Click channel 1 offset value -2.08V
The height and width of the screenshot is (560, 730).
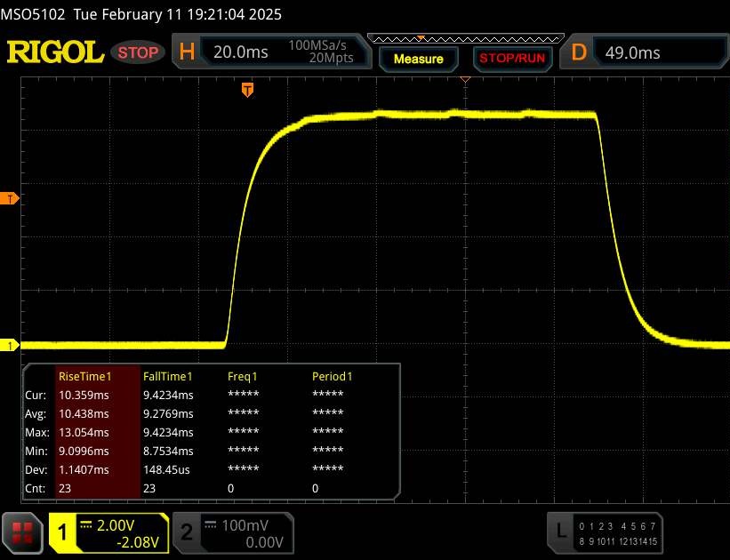[138, 542]
